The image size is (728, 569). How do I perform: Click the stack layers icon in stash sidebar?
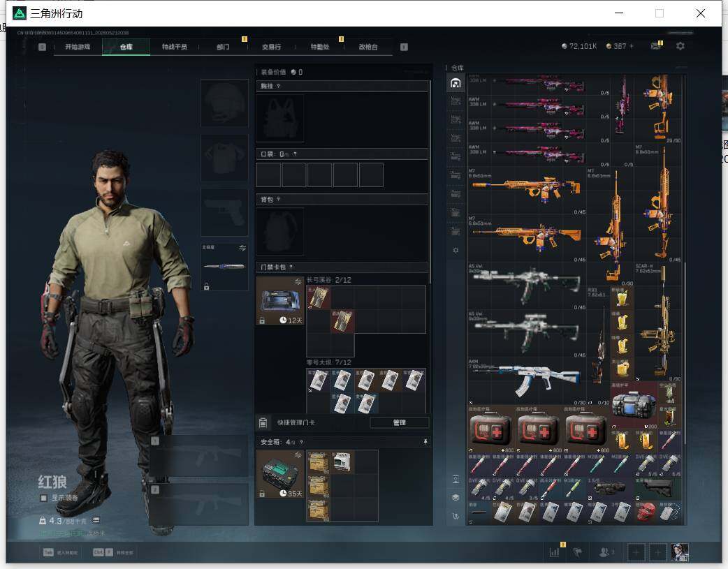tap(456, 498)
